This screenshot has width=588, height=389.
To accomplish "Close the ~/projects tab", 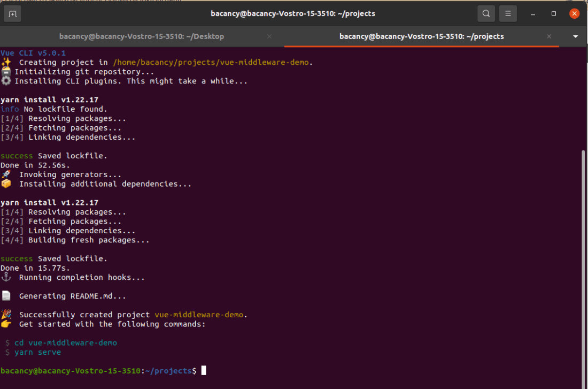I will (x=549, y=36).
